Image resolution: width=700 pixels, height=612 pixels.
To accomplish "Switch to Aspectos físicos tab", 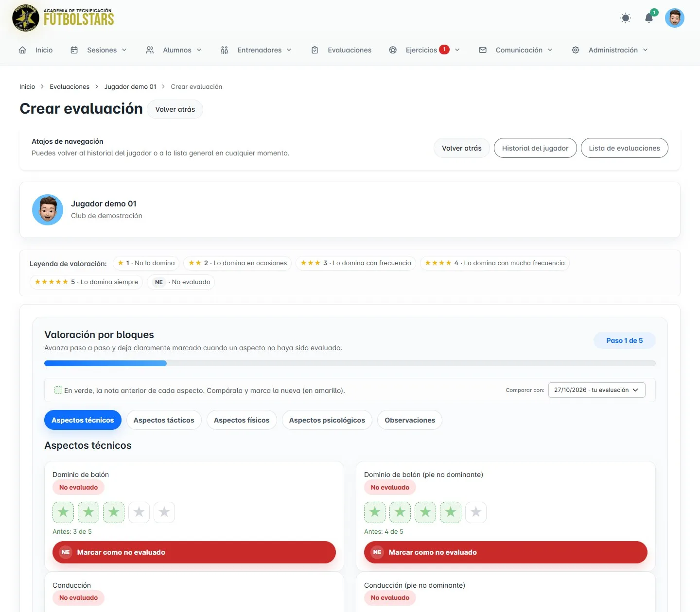I will pyautogui.click(x=242, y=420).
